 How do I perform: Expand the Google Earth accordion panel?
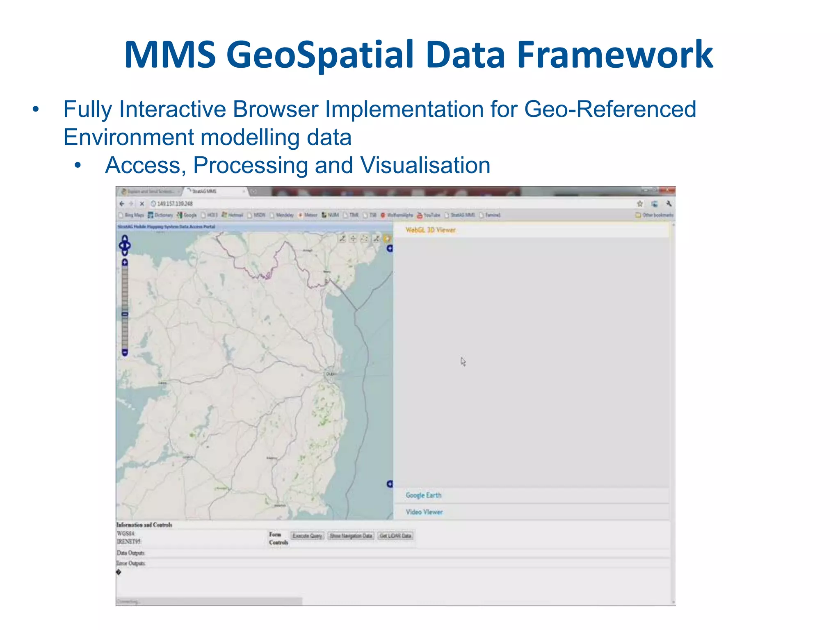tap(532, 495)
